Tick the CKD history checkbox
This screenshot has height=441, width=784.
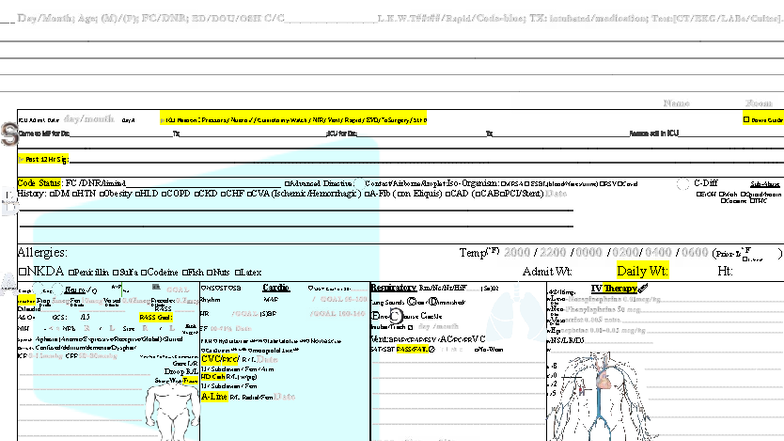click(197, 194)
